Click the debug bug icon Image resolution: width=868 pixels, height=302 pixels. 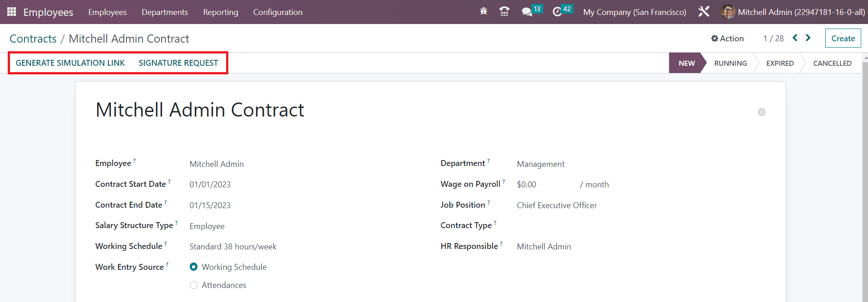click(x=483, y=11)
